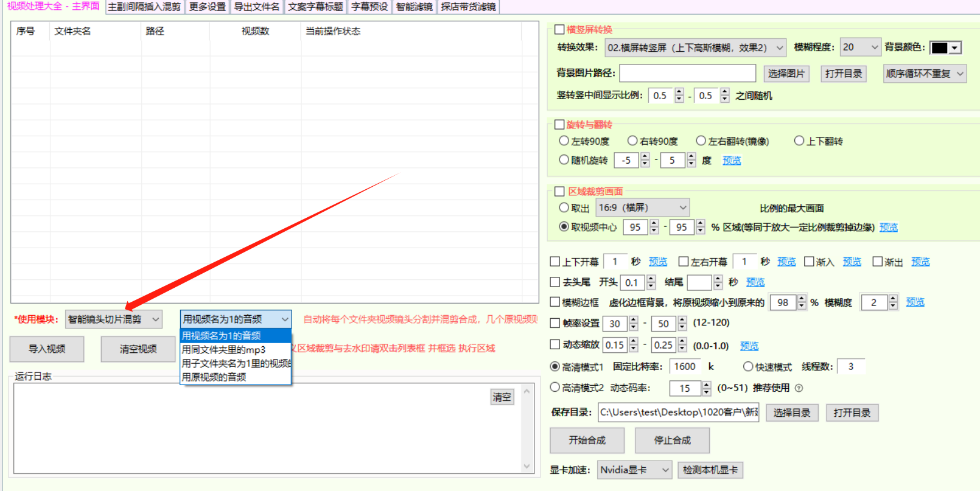Switch to the 导出文件名 tab
This screenshot has height=491, width=980.
click(x=257, y=7)
